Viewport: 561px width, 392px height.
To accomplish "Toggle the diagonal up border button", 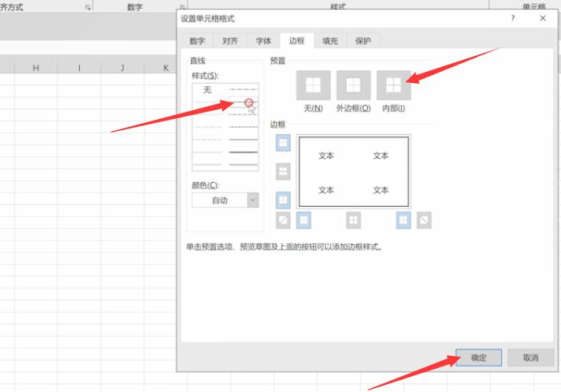I will [x=283, y=220].
